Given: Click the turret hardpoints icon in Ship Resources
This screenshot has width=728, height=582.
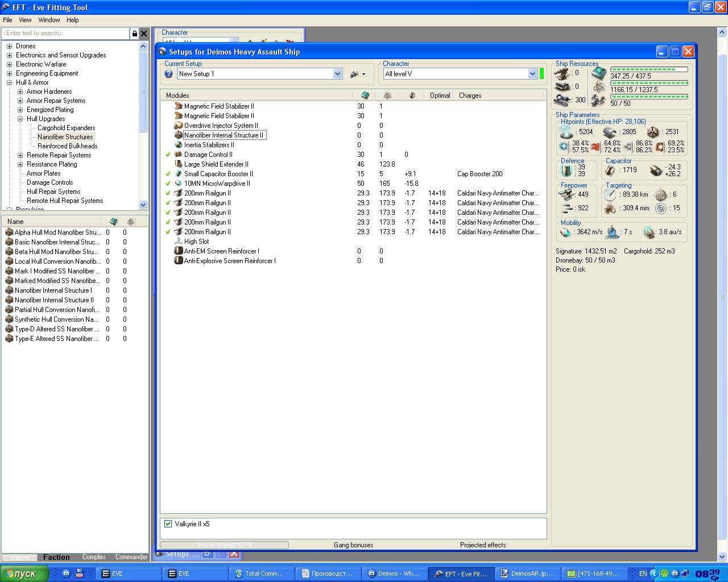Looking at the screenshot, I should 562,73.
